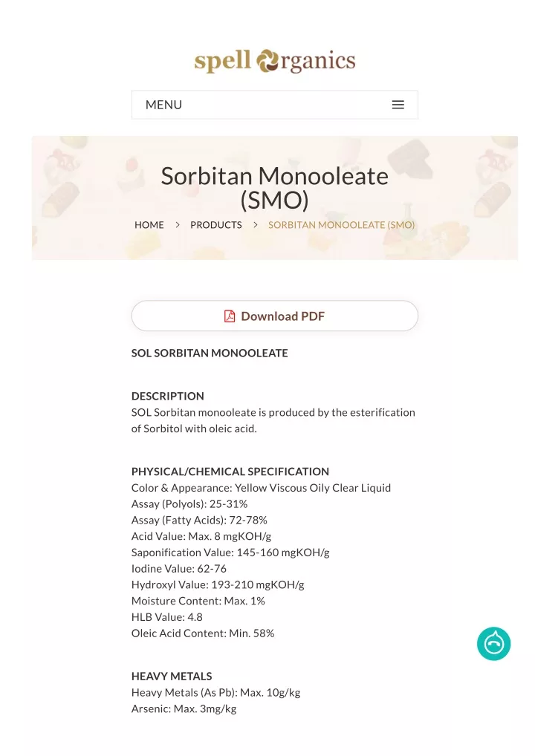Click the PDF file icon
This screenshot has width=535, height=756.
point(230,316)
